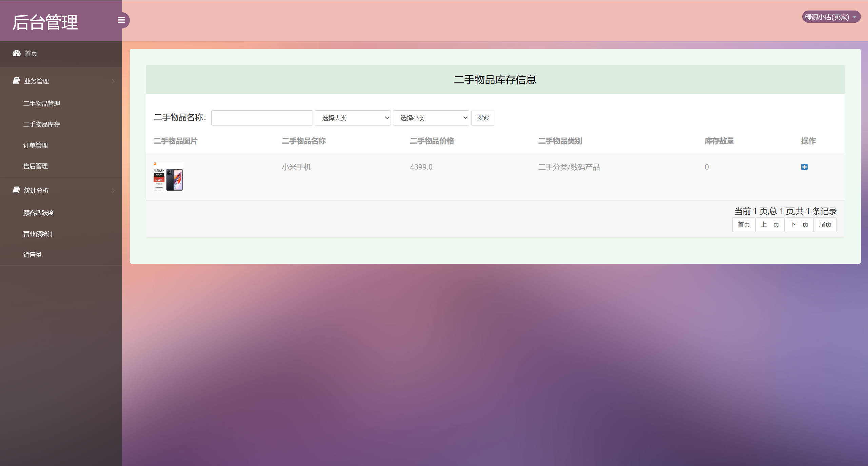868x466 pixels.
Task: Open 营业额统计 from sidebar
Action: [38, 234]
